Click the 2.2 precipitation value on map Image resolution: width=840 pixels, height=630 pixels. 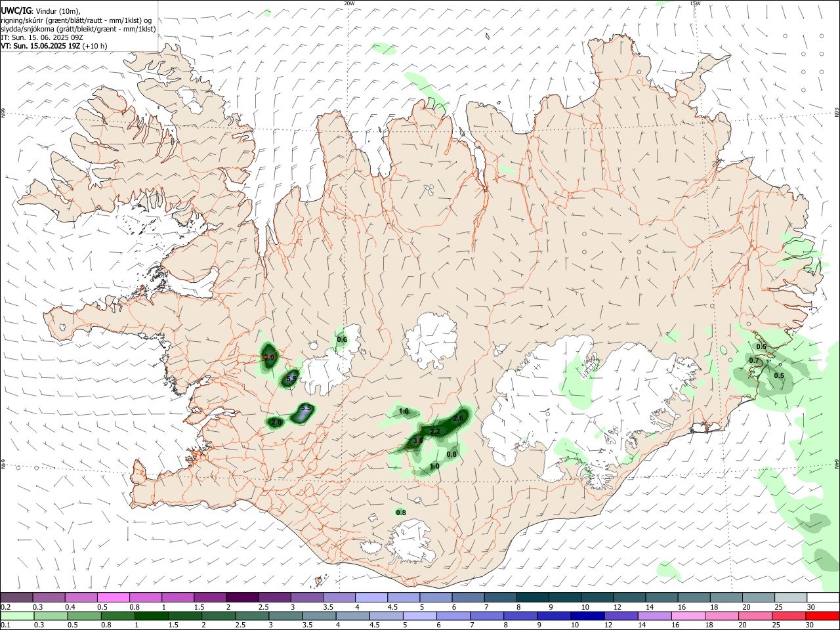pyautogui.click(x=434, y=431)
